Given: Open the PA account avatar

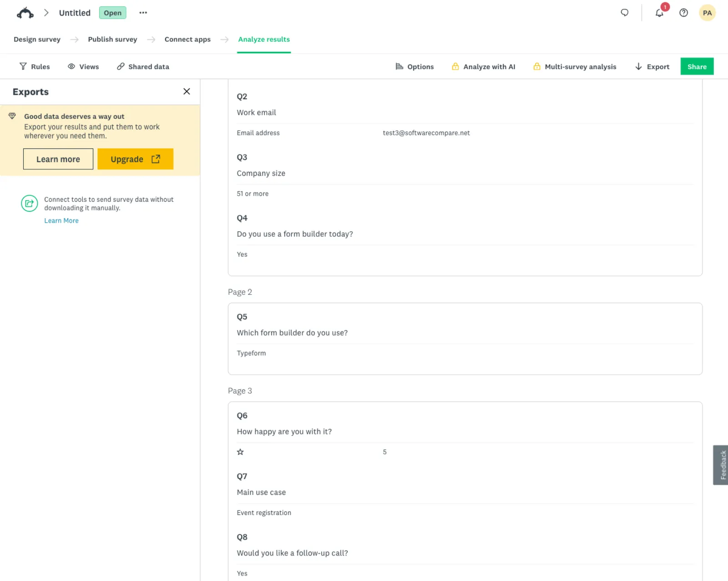Looking at the screenshot, I should tap(707, 13).
